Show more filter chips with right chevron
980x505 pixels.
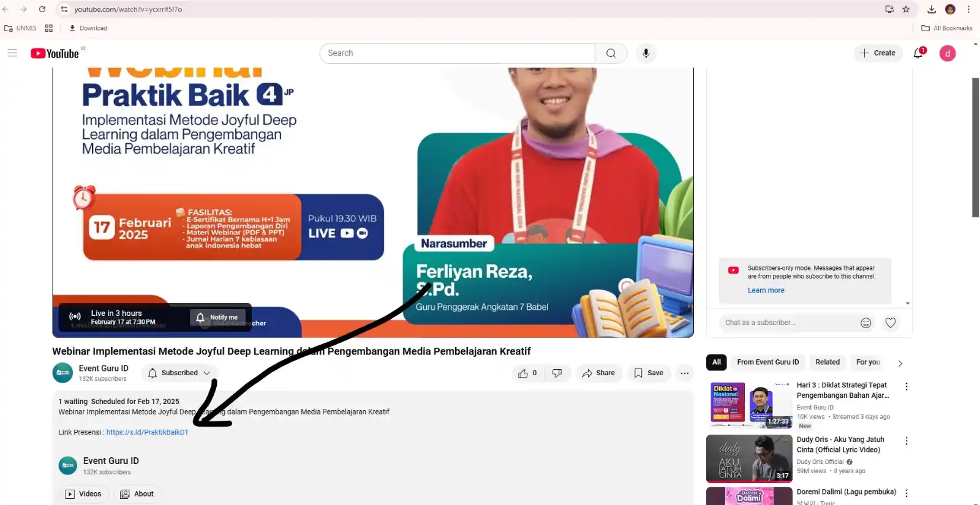(x=900, y=364)
